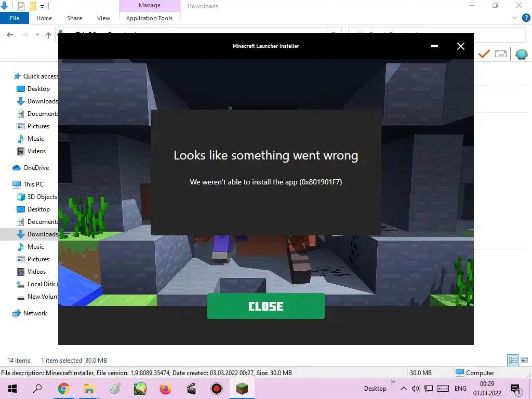
Task: Open the red record button app on taskbar
Action: [217, 389]
